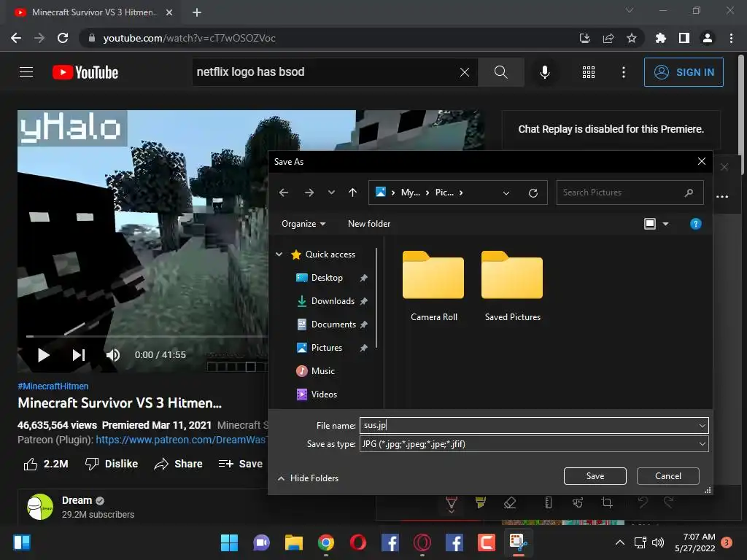Skip to the next video

[x=79, y=355]
